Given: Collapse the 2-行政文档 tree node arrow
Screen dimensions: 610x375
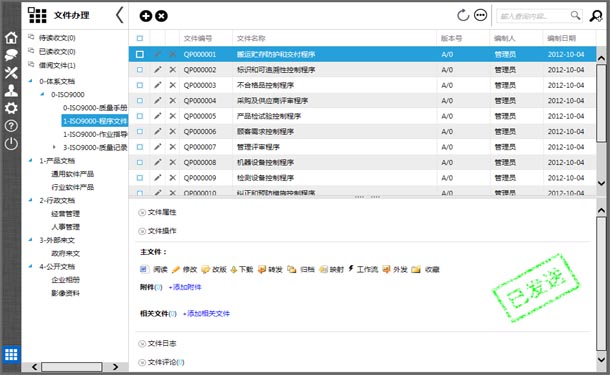Looking at the screenshot, I should coord(30,200).
